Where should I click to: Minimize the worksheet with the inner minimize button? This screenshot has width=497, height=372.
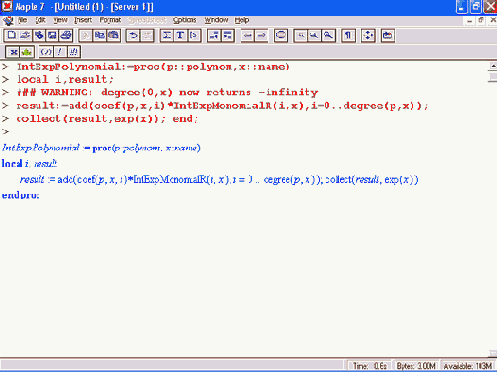[470, 21]
